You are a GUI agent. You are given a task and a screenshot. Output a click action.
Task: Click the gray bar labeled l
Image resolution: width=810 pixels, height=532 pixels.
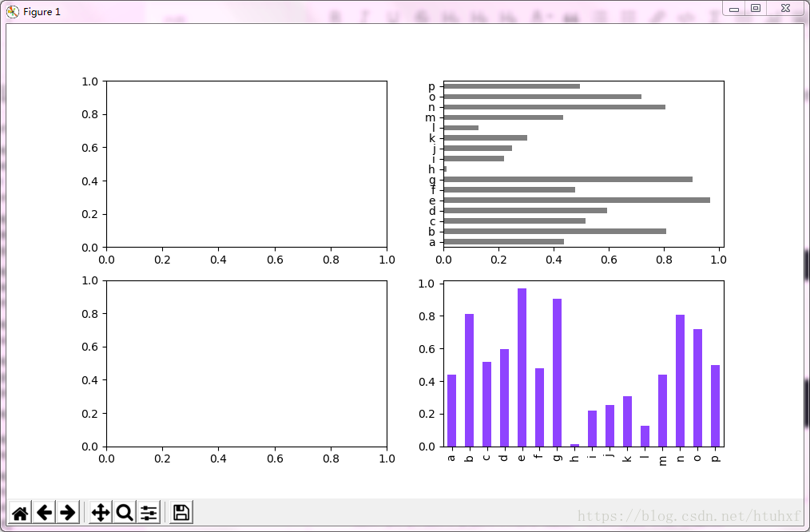[x=461, y=128]
